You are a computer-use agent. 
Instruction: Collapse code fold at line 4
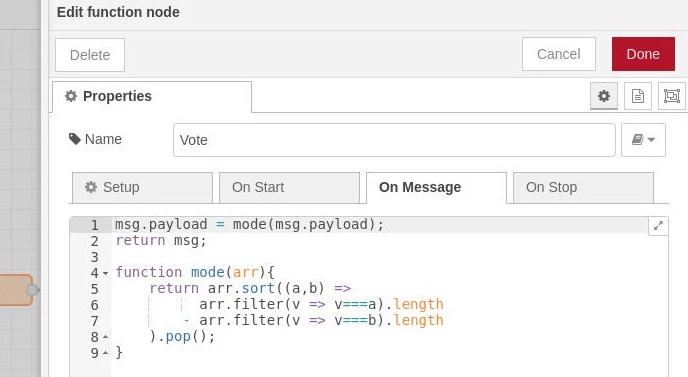click(106, 273)
